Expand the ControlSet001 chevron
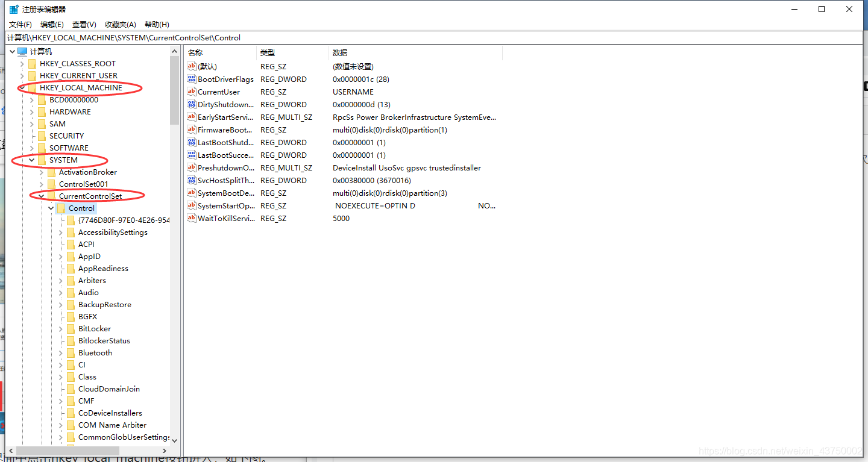 [x=42, y=184]
